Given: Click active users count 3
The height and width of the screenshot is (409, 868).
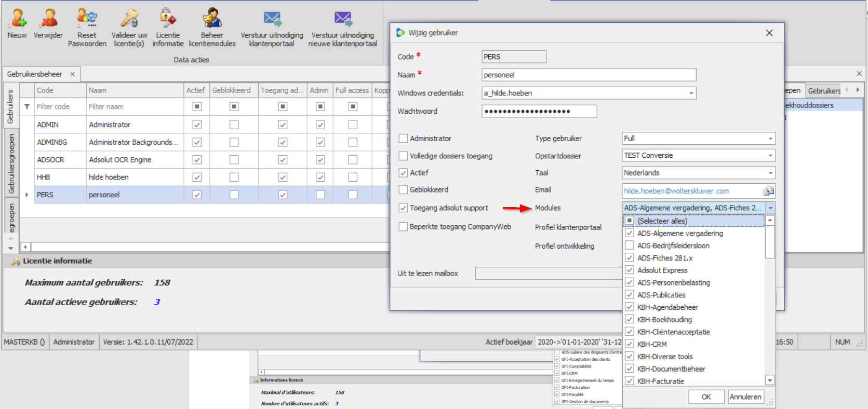Looking at the screenshot, I should [x=157, y=302].
